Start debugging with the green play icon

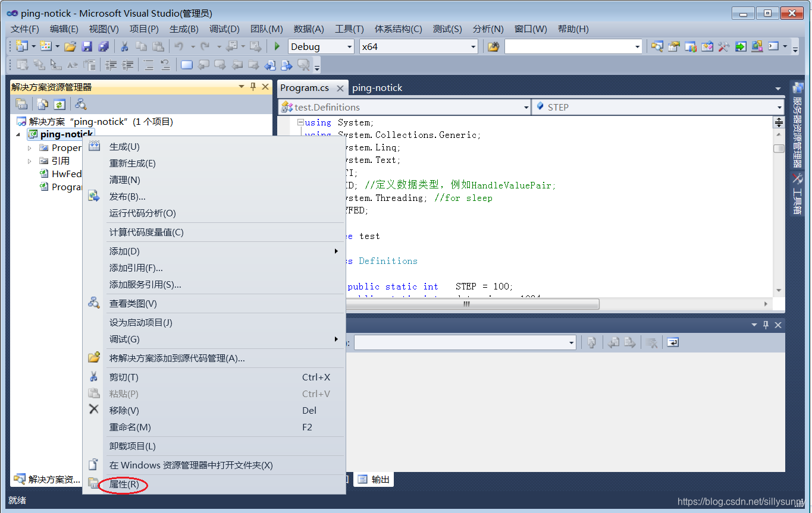[x=277, y=46]
